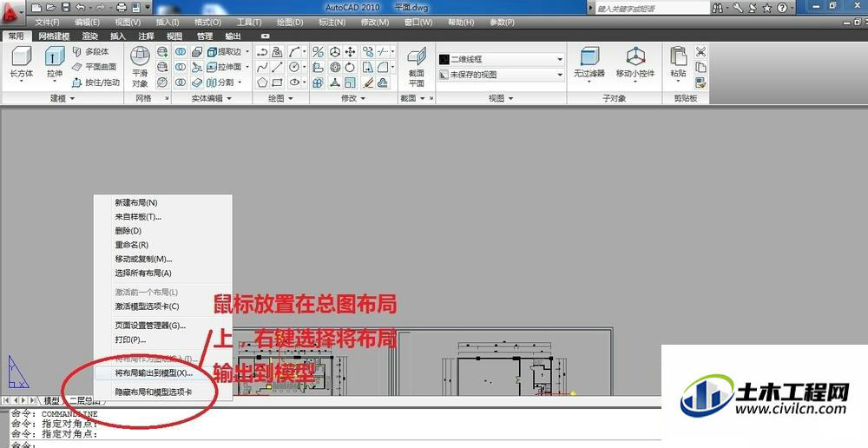Choose 移动或复制(M)... from context menu
This screenshot has height=448, width=868.
click(x=163, y=260)
